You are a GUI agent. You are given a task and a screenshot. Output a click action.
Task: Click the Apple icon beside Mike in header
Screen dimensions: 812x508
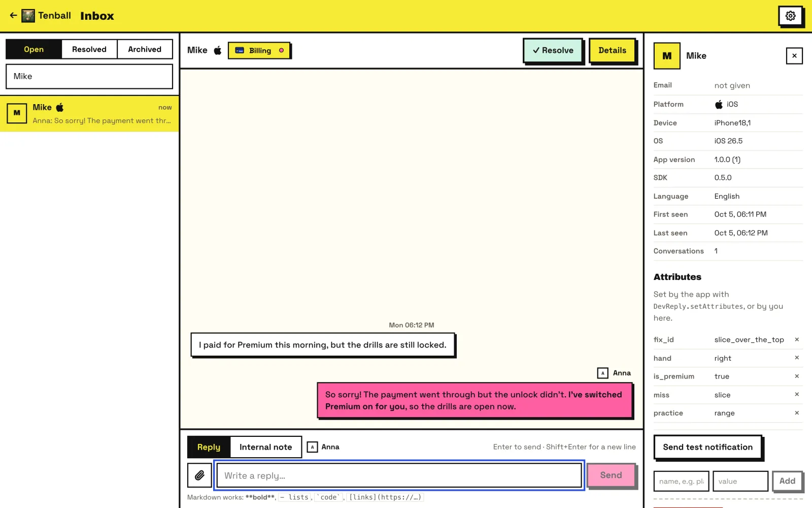(218, 50)
